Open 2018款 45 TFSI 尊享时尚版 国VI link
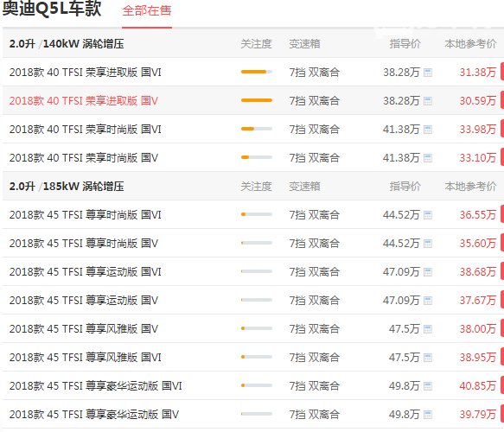The width and height of the screenshot is (504, 432). [x=86, y=215]
